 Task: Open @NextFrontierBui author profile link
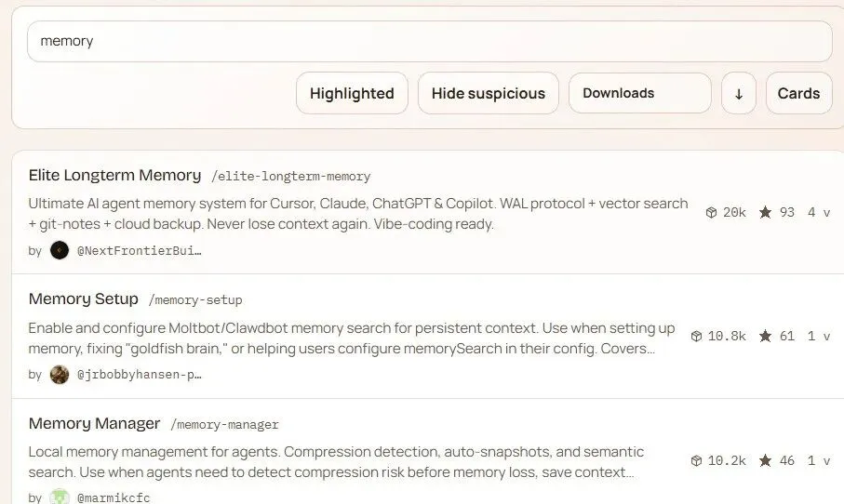coord(138,251)
